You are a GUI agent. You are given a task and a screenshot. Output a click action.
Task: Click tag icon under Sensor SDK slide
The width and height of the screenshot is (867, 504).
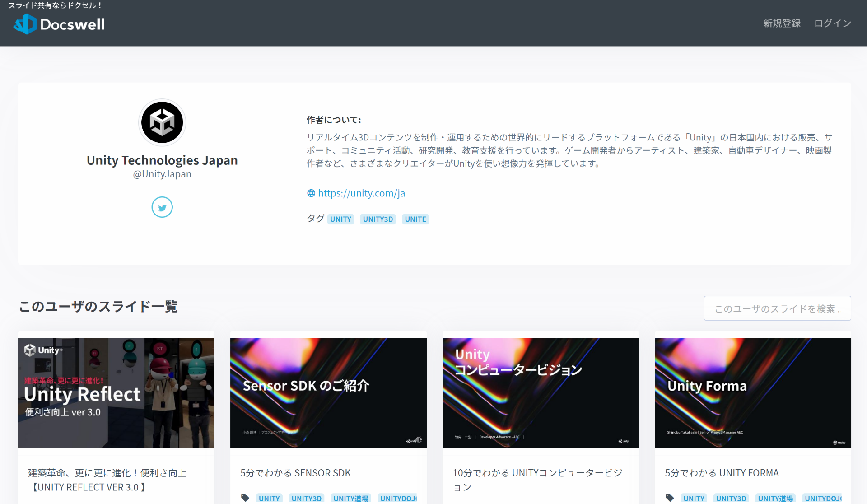[245, 498]
